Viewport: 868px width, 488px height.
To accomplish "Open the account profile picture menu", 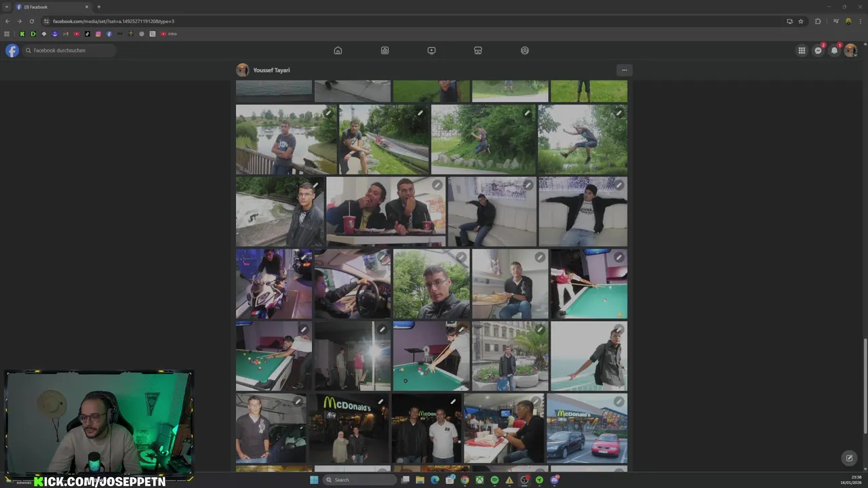I will 850,50.
